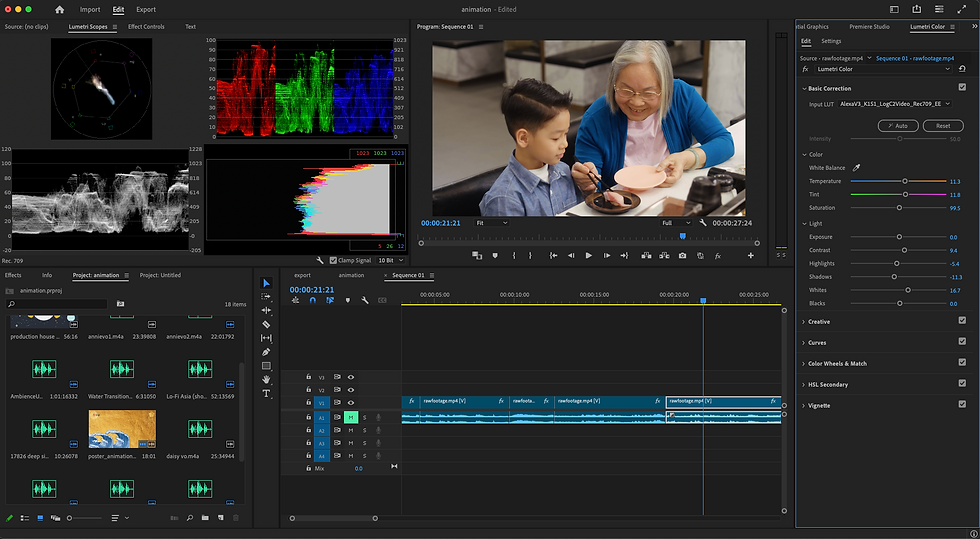The image size is (980, 539).
Task: Expand the HSL Secondary section
Action: pos(804,385)
